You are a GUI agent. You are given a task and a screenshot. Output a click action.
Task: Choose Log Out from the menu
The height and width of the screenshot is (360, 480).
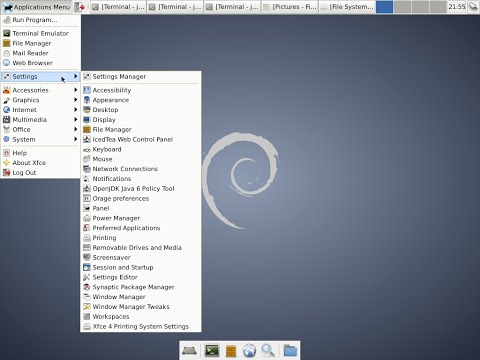coord(40,173)
